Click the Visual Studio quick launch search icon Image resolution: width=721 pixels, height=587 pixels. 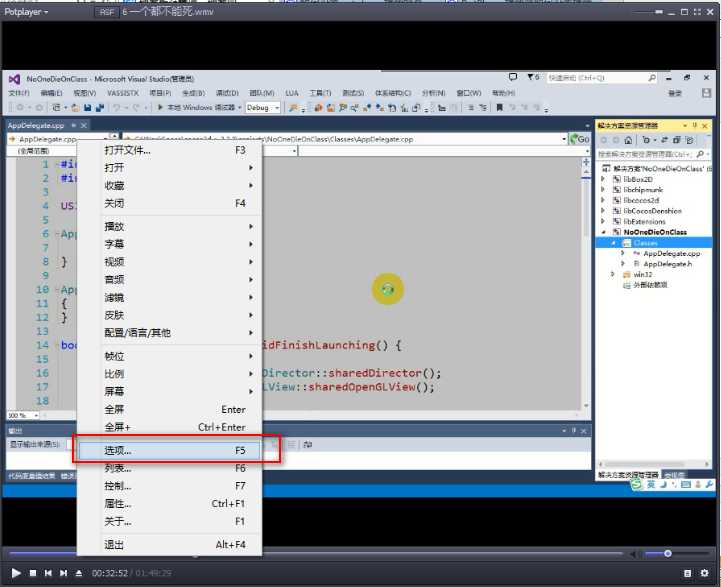[652, 78]
